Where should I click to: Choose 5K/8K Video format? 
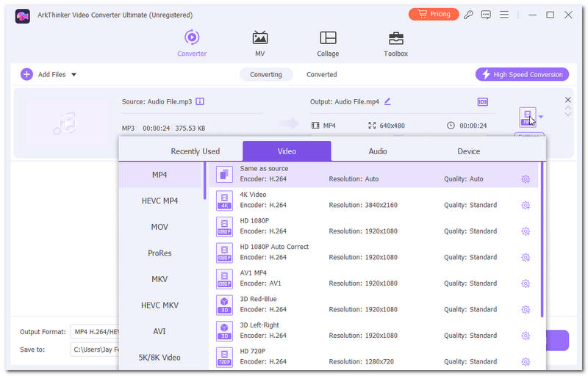pos(159,358)
